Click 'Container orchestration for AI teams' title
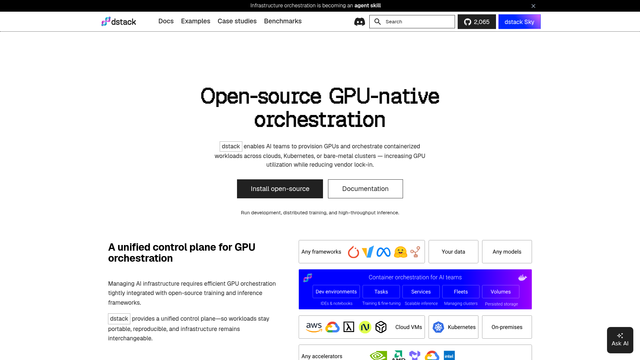This screenshot has height=360, width=640. click(x=415, y=277)
